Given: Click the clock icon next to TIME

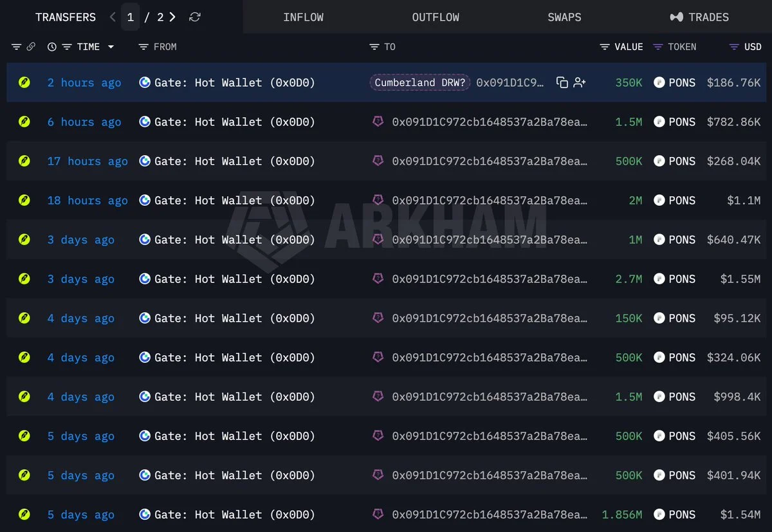Looking at the screenshot, I should tap(52, 47).
